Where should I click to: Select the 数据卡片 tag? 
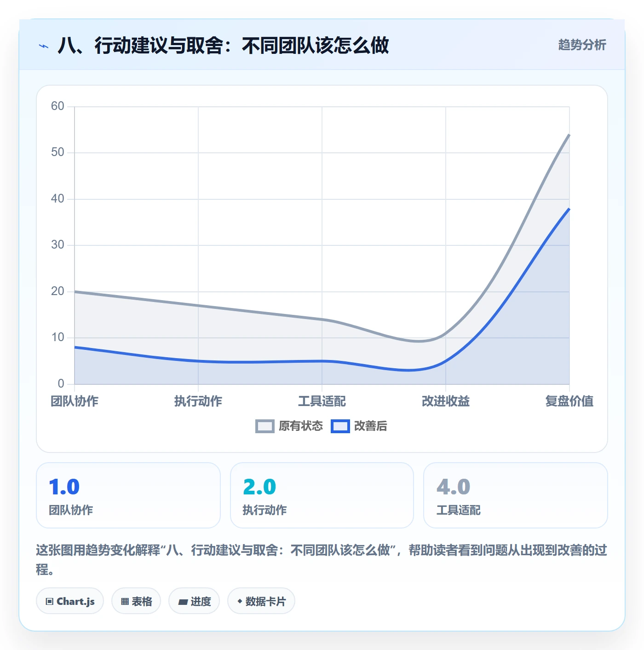click(x=261, y=601)
